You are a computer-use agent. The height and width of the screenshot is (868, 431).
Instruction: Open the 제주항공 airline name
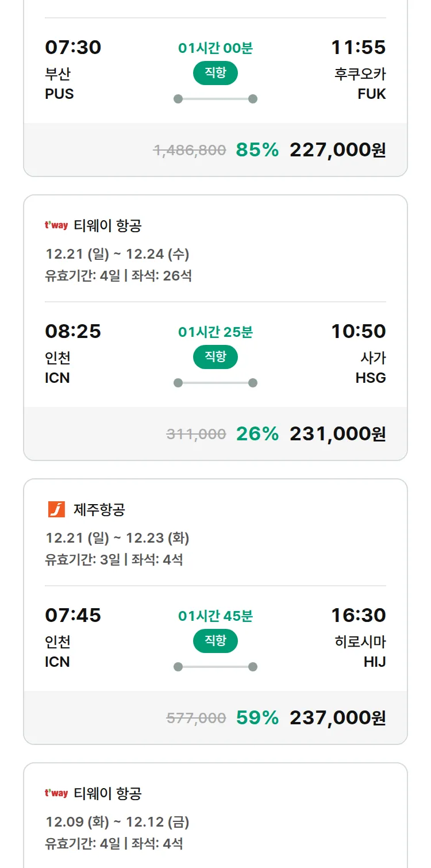(99, 509)
